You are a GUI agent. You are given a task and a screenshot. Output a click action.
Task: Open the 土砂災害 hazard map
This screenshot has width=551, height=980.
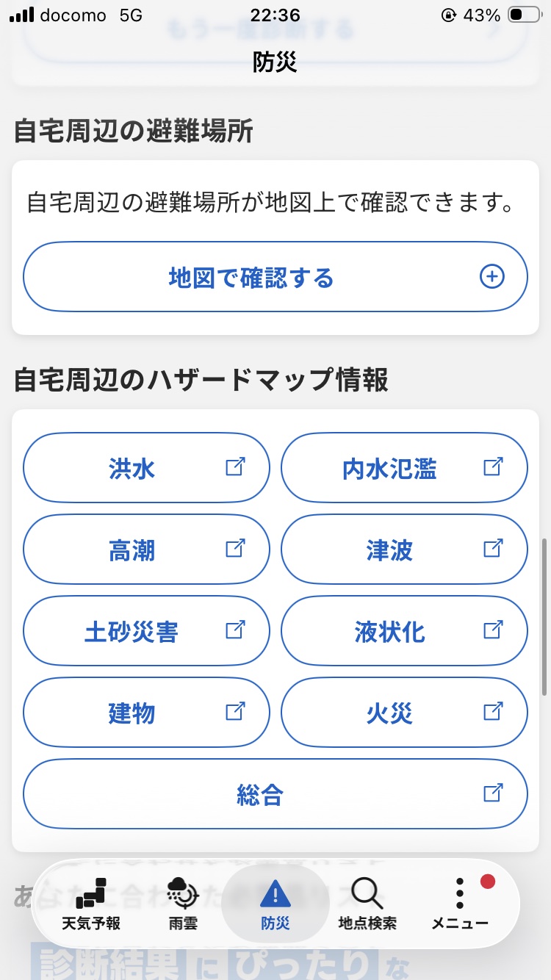(x=146, y=631)
